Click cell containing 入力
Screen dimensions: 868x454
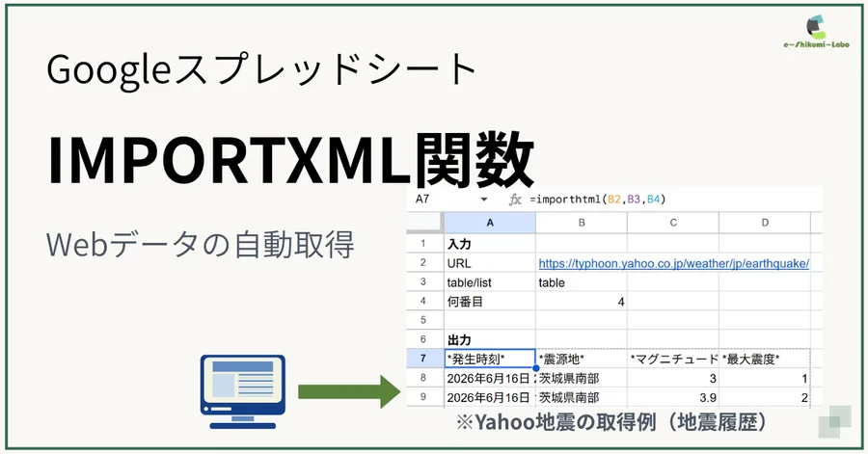[x=490, y=244]
